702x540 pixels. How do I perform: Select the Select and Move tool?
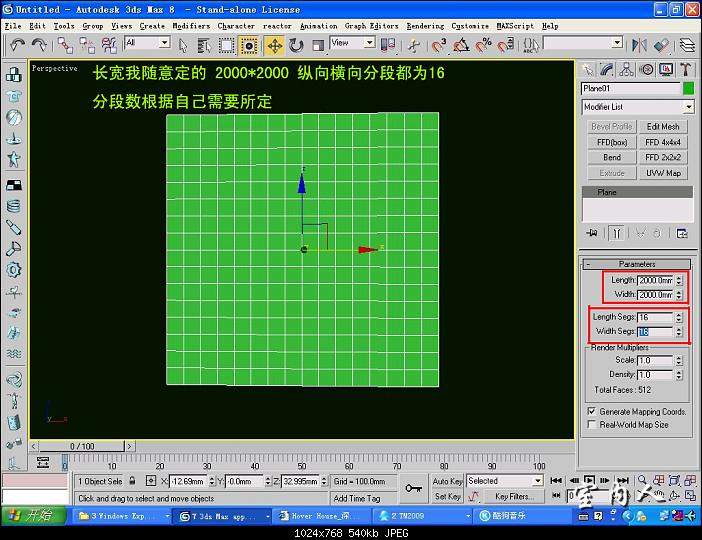[x=274, y=45]
